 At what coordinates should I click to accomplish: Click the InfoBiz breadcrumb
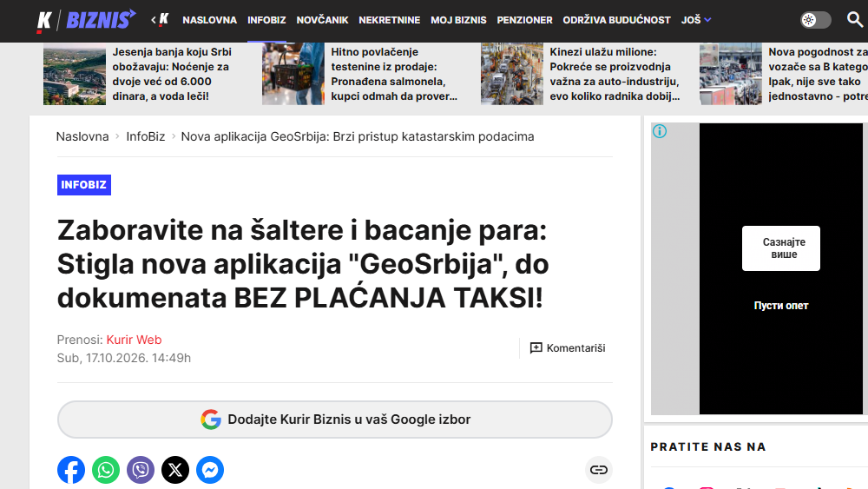(146, 136)
